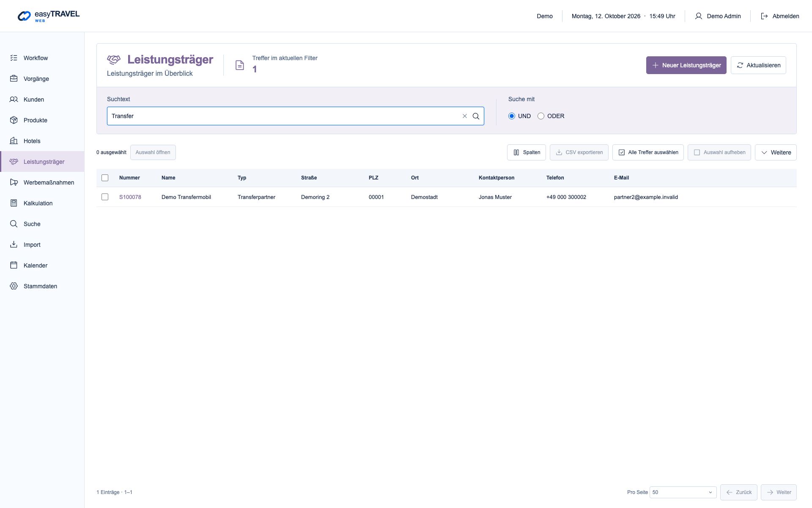The height and width of the screenshot is (508, 812).
Task: Clear the search text with the X icon
Action: tap(464, 116)
